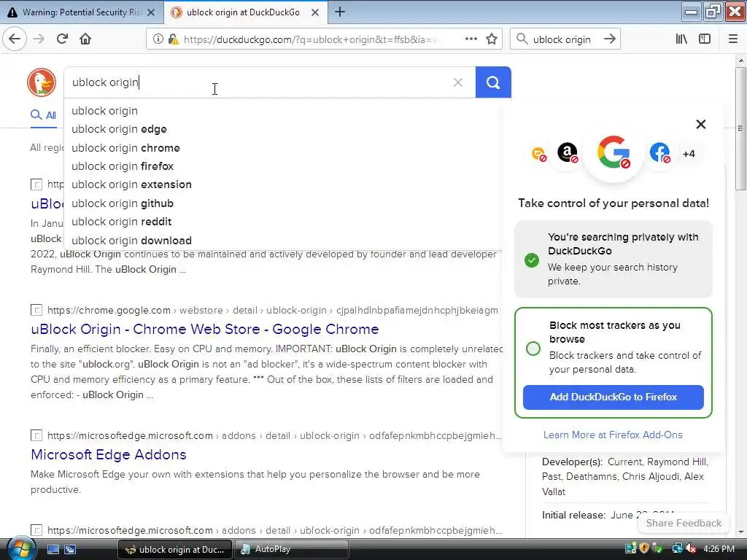
Task: Open the Library bookmarks icon
Action: (681, 39)
